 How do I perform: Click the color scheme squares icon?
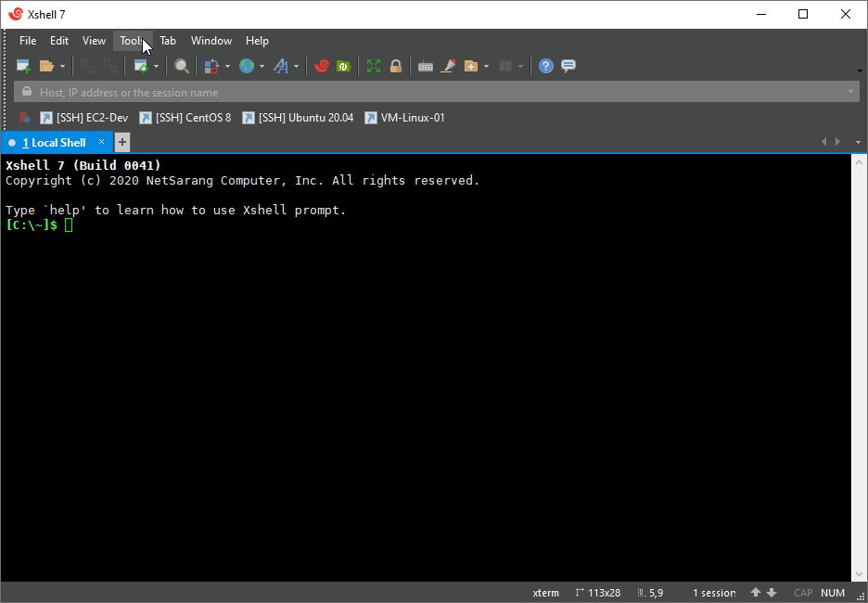[x=211, y=67]
